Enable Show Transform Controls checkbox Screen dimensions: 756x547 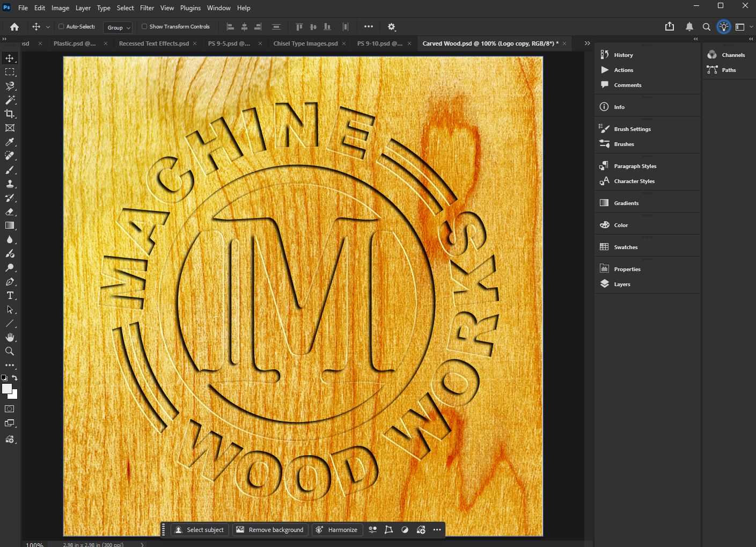pyautogui.click(x=144, y=26)
